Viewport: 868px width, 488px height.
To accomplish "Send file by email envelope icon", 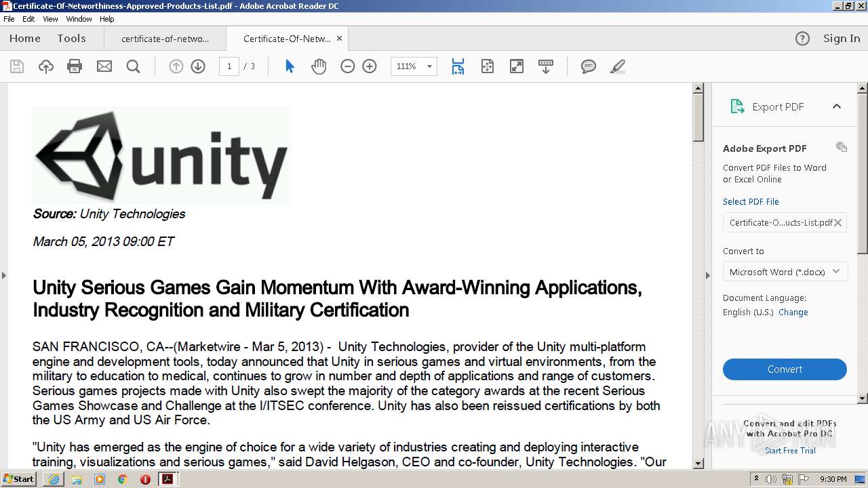I will click(x=104, y=66).
